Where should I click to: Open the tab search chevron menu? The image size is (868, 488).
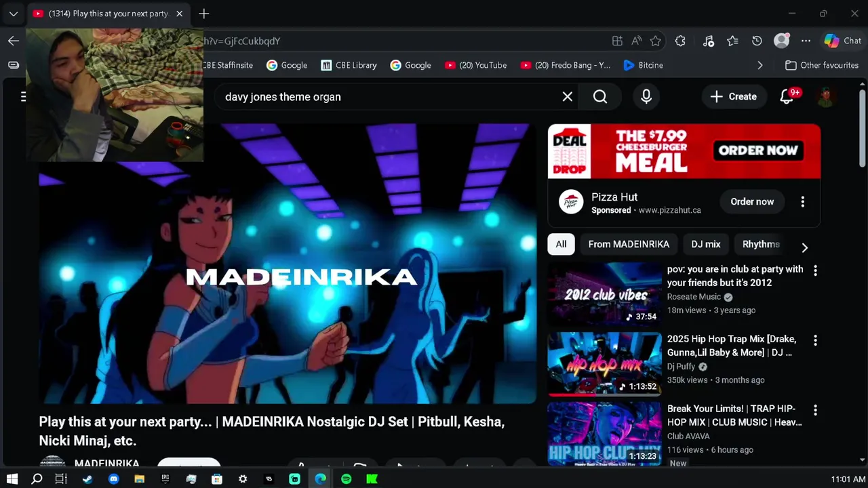point(13,14)
